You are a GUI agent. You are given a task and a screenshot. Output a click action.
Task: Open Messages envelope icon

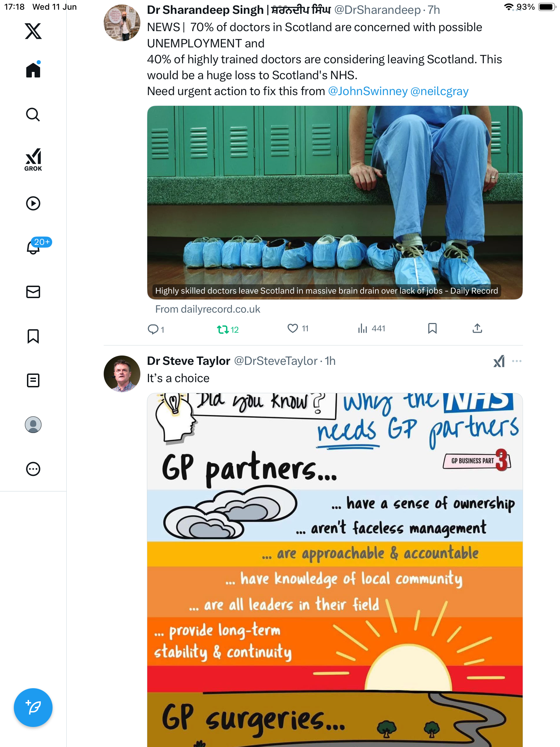(x=33, y=292)
